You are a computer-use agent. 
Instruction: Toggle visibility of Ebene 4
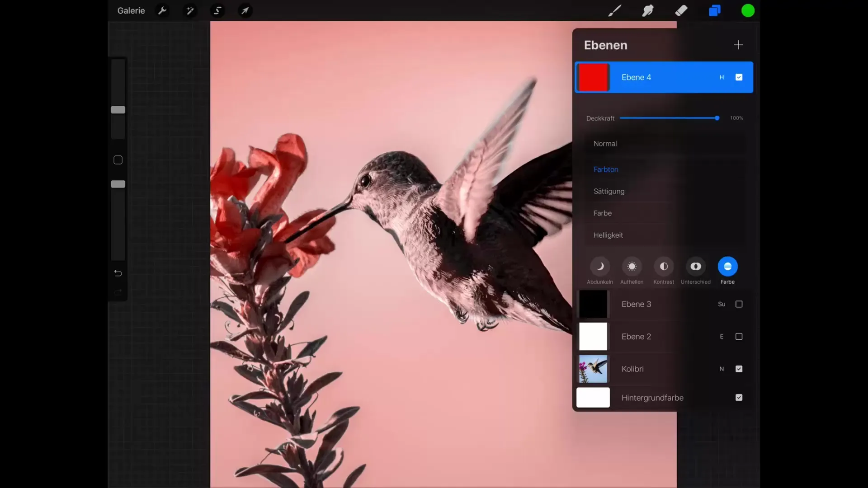click(x=739, y=77)
